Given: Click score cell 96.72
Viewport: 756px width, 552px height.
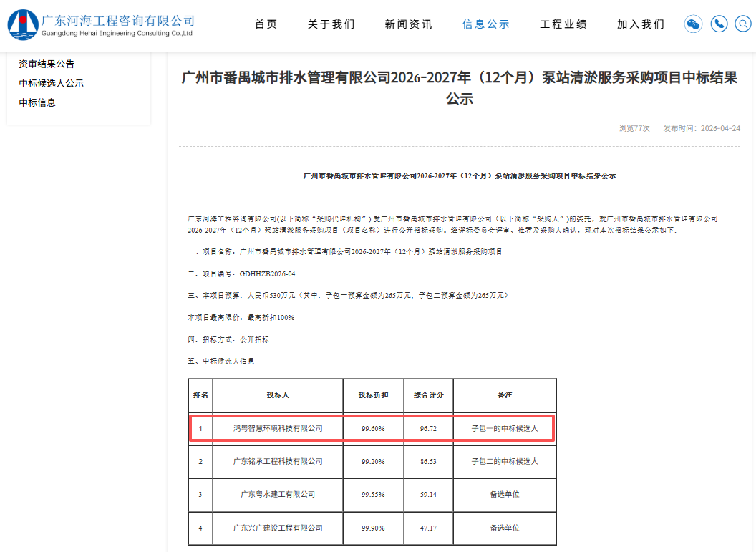Looking at the screenshot, I should pyautogui.click(x=429, y=428).
